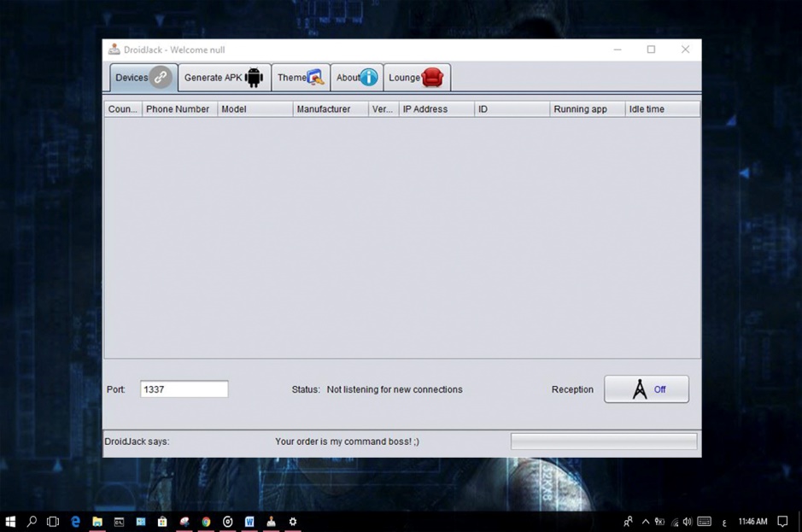Open Task View from taskbar
802x532 pixels.
click(x=53, y=521)
